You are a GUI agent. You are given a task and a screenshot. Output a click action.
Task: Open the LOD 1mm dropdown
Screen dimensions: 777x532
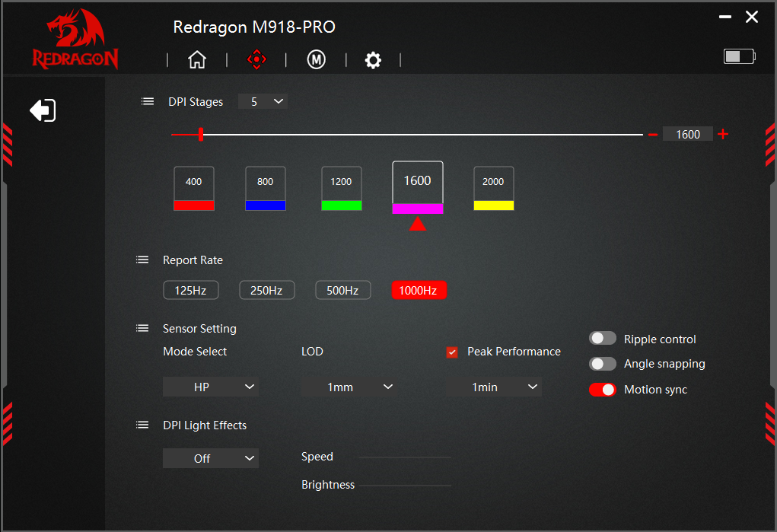point(349,387)
